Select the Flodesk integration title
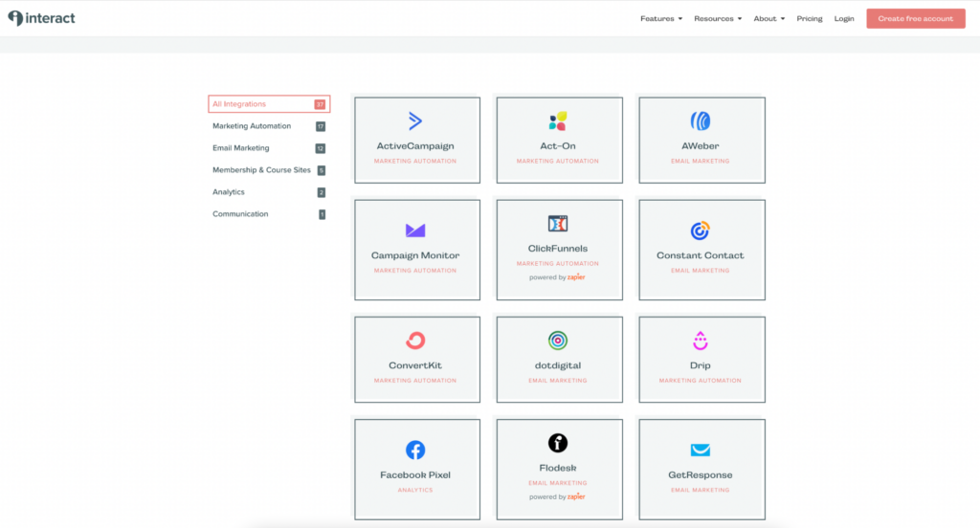The width and height of the screenshot is (980, 528). pos(558,468)
